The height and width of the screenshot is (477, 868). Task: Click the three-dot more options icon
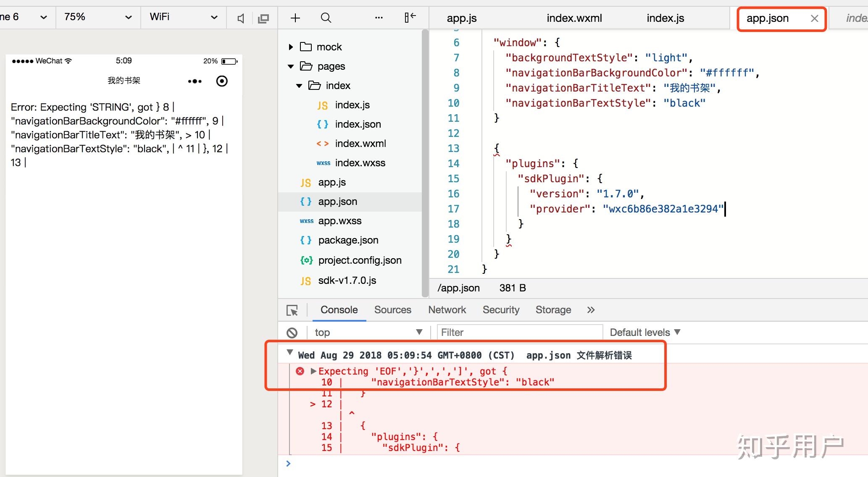pos(379,18)
